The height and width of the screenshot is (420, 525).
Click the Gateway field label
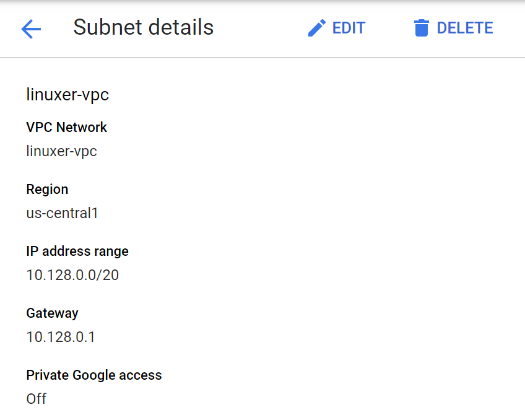52,313
